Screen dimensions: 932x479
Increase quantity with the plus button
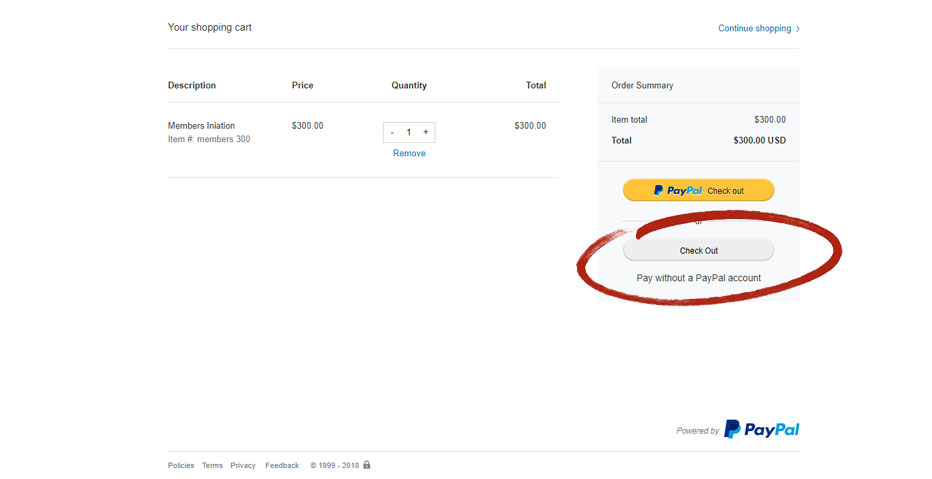426,132
